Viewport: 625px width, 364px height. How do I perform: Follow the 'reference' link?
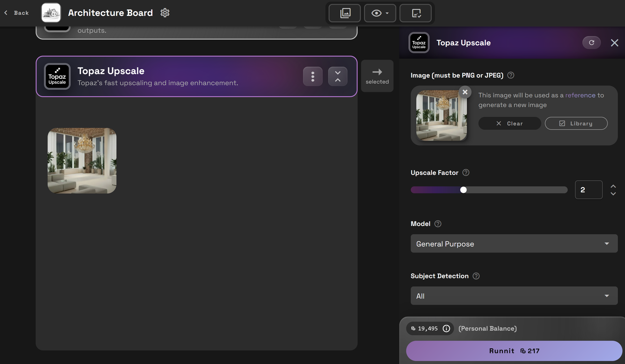(x=580, y=95)
